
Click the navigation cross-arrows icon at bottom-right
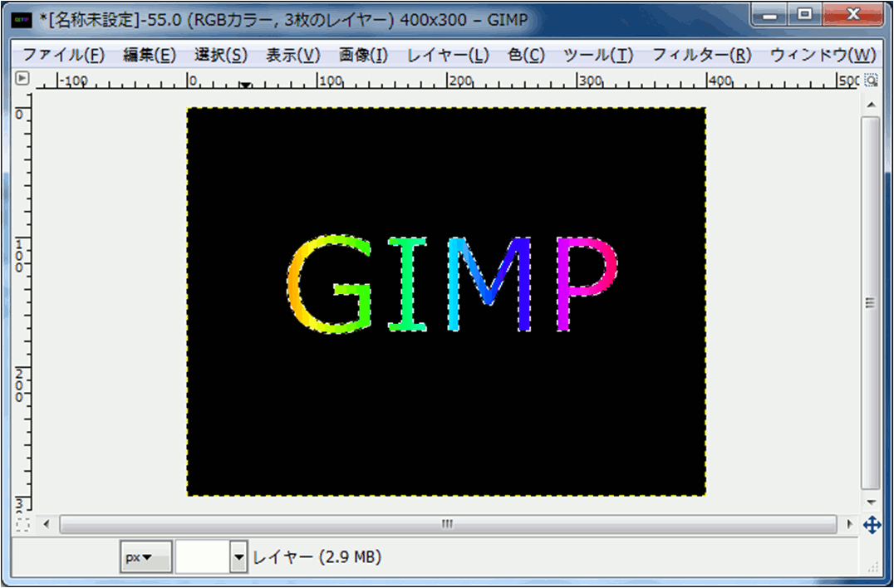click(872, 525)
